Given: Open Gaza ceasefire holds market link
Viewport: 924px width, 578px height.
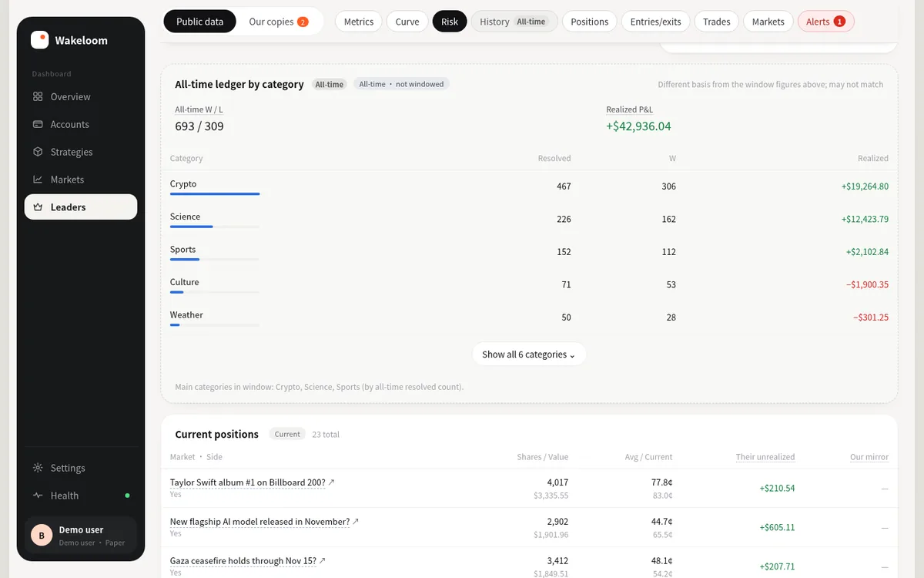Looking at the screenshot, I should pyautogui.click(x=243, y=561).
